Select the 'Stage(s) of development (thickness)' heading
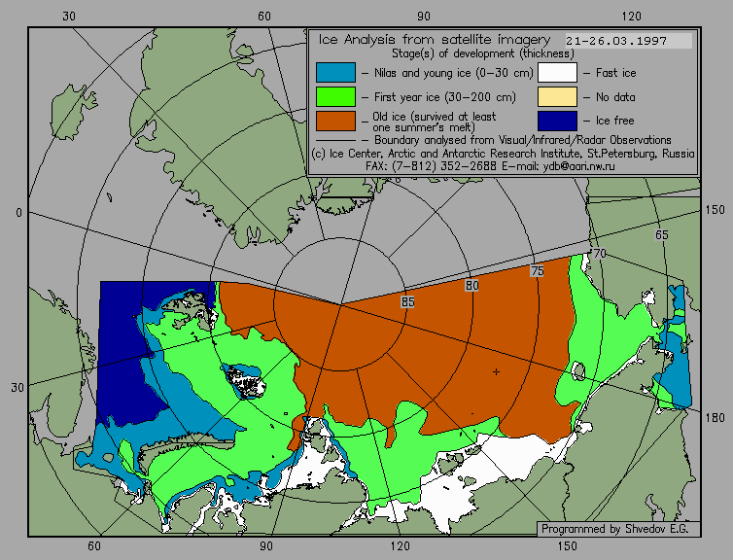Screen dimensions: 733x560 tap(483, 53)
